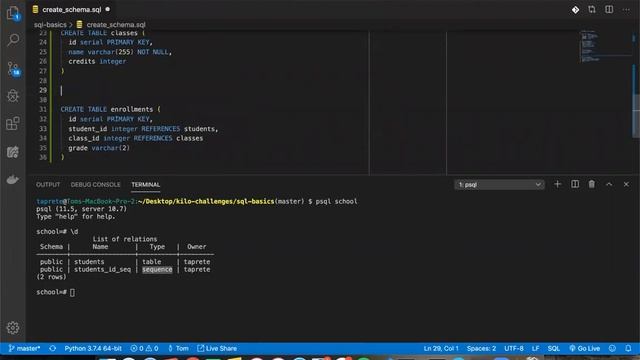Open the Run and Debug view

tap(13, 96)
